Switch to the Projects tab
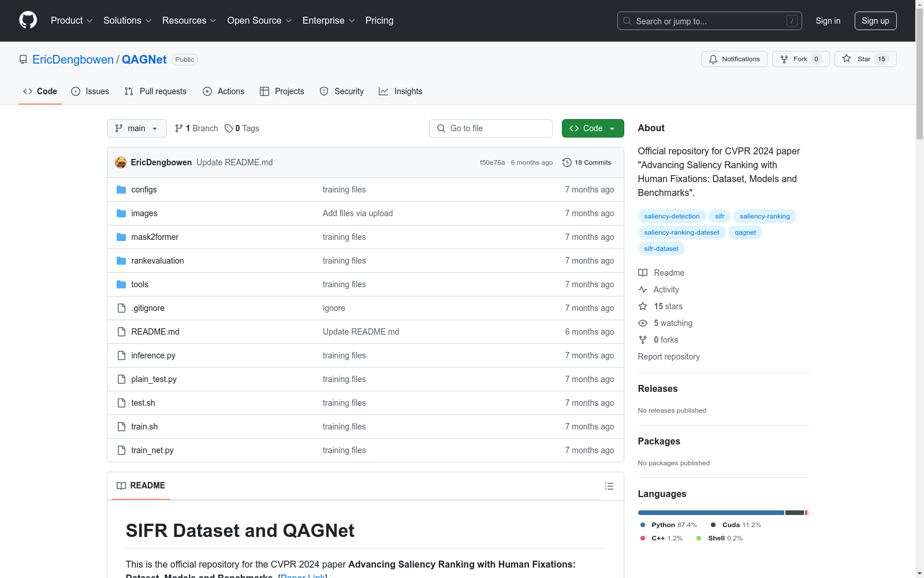This screenshot has width=924, height=578. coord(282,91)
